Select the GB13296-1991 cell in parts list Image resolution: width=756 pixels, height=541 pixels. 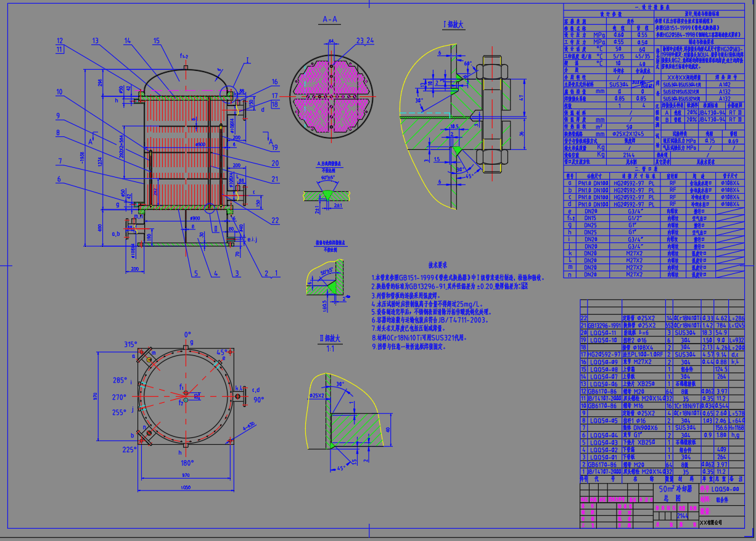pyautogui.click(x=606, y=325)
